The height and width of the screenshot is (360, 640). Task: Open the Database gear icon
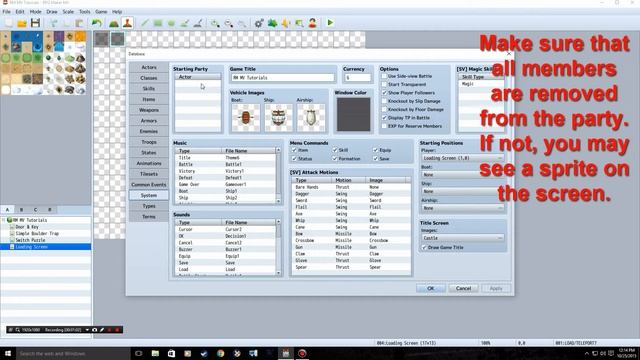[259, 23]
